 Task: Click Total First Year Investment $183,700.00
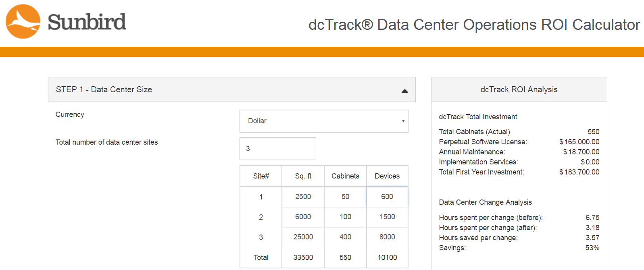tap(579, 172)
